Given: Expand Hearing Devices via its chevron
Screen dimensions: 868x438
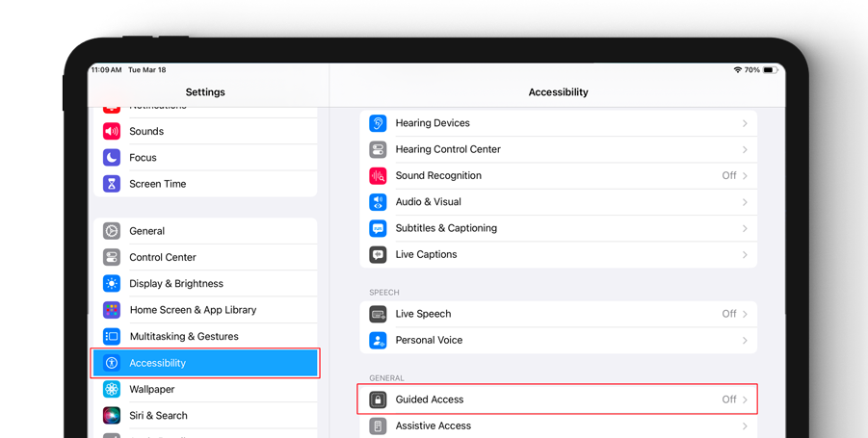Looking at the screenshot, I should (745, 123).
